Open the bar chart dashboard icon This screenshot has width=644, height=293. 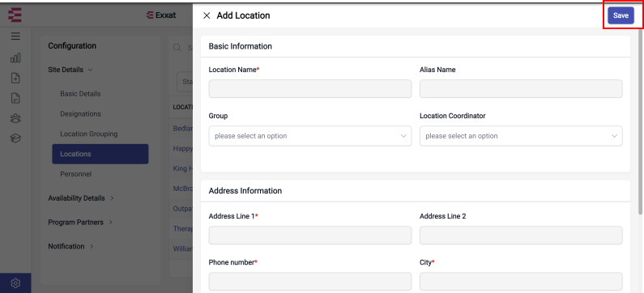15,57
